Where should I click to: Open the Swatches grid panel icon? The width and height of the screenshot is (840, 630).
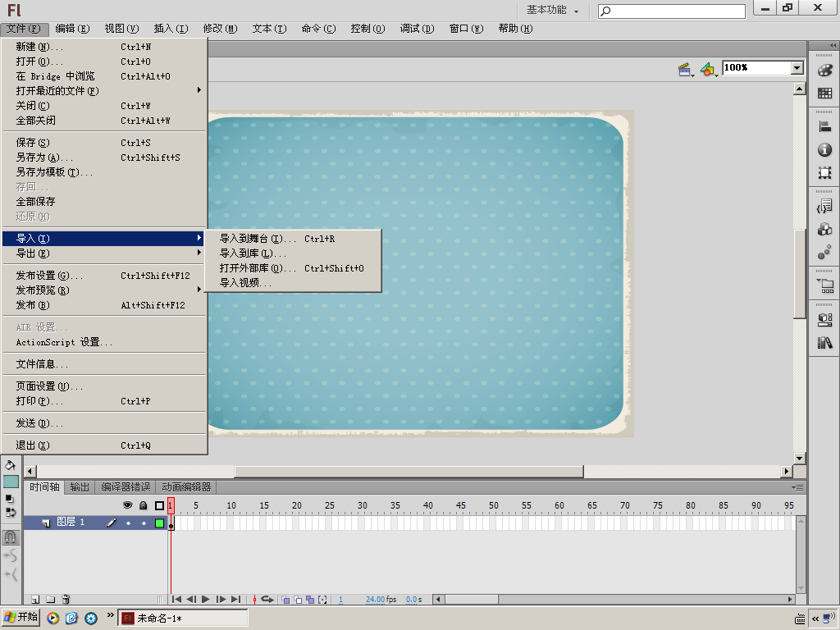[x=825, y=94]
